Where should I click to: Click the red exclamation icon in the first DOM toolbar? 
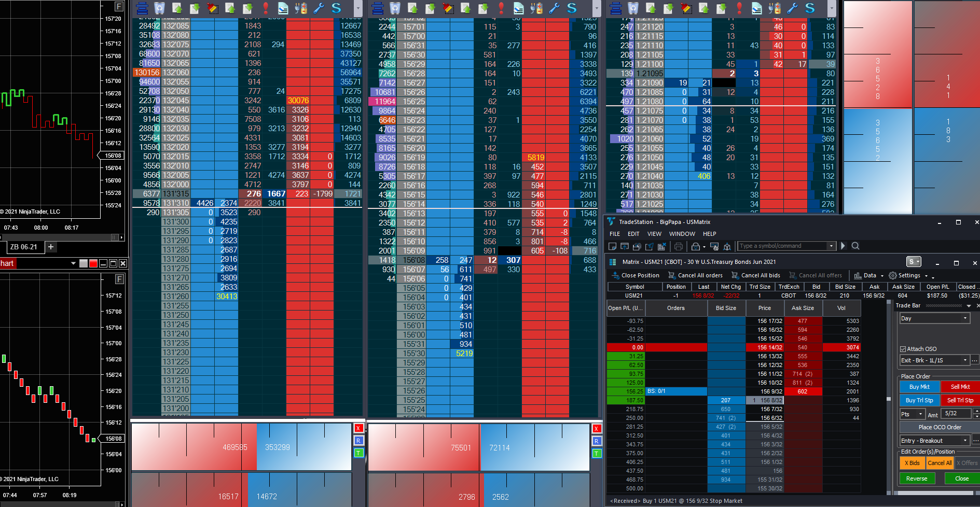point(266,8)
